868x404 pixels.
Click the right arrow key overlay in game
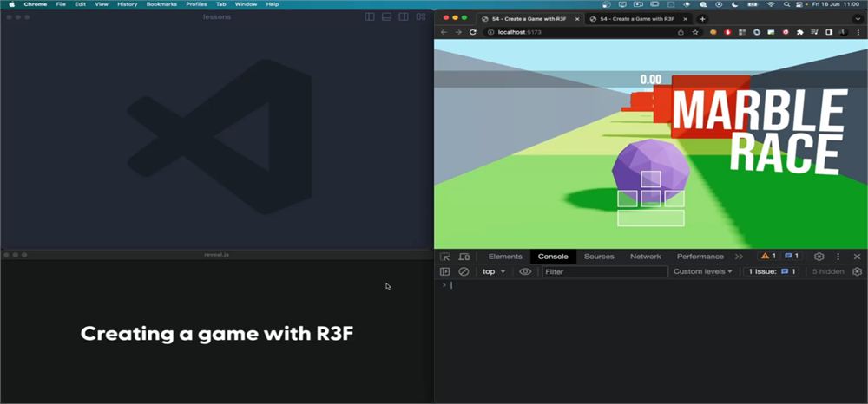coord(674,199)
